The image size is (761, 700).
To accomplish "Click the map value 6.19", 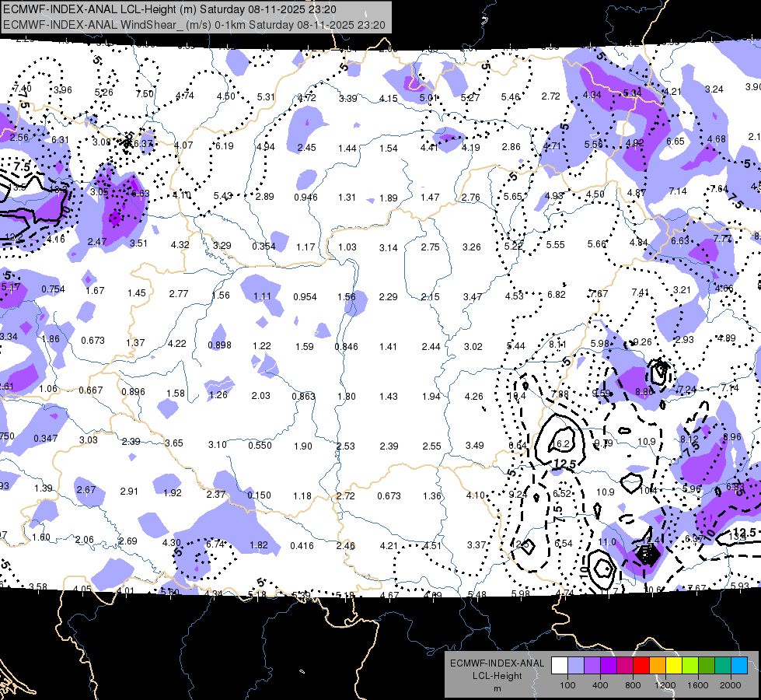I will (x=225, y=145).
